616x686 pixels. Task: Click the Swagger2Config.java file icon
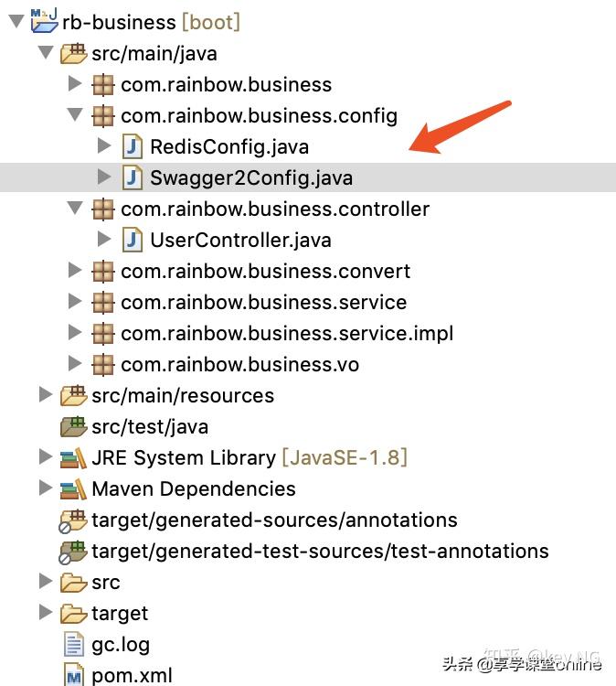pos(132,177)
